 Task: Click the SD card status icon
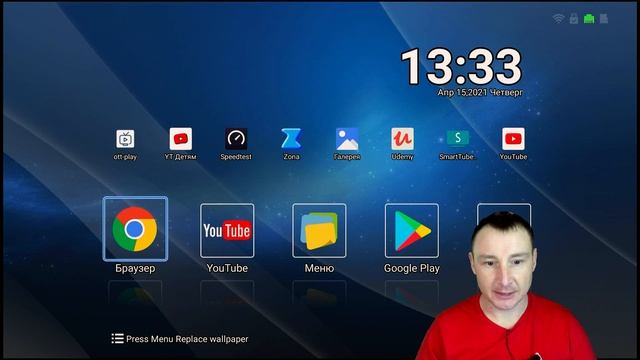click(604, 18)
